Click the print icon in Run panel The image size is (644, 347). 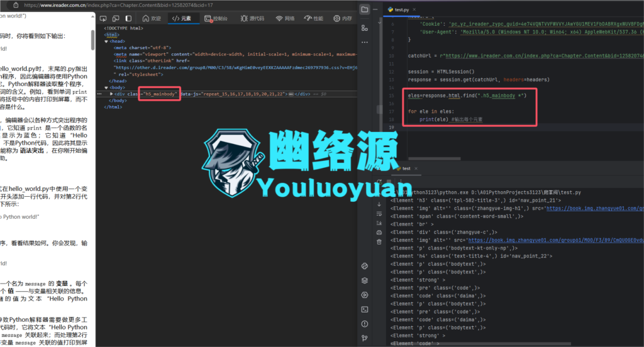(x=379, y=233)
